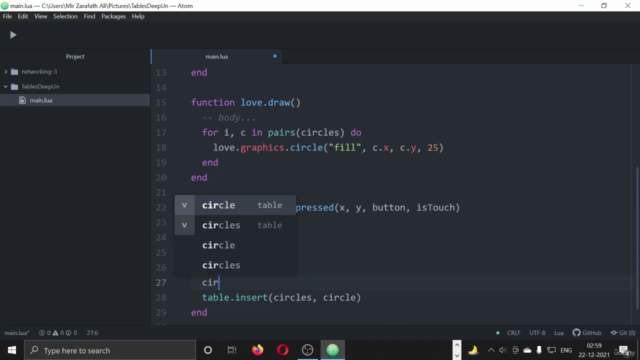
Task: Change Lua grammar selector
Action: click(x=559, y=333)
